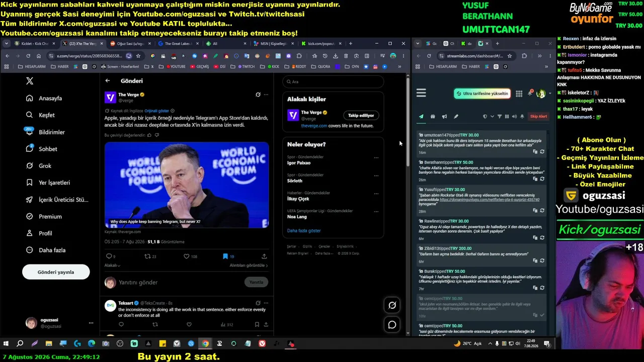Go to Anasayfa in X sidebar
Image resolution: width=644 pixels, height=362 pixels.
click(45, 99)
